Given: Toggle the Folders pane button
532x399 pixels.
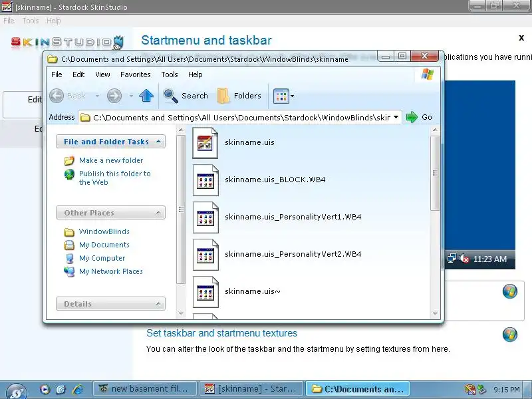Looking at the screenshot, I should click(239, 96).
